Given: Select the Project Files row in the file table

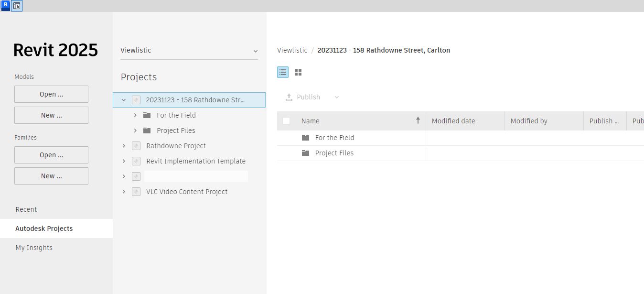Looking at the screenshot, I should click(x=461, y=153).
